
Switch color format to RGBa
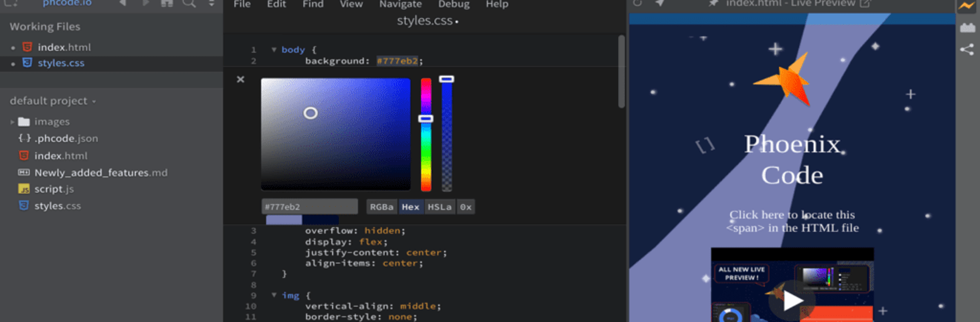tap(382, 207)
